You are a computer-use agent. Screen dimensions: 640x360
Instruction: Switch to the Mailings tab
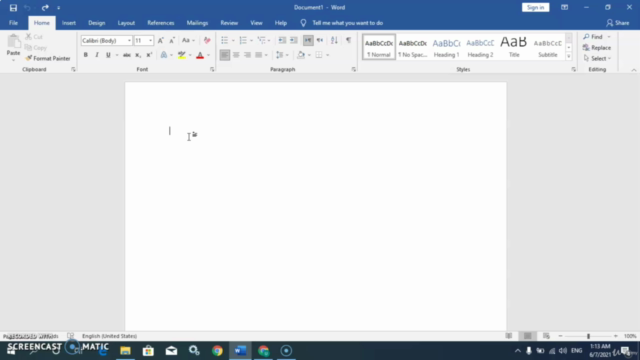pyautogui.click(x=197, y=23)
